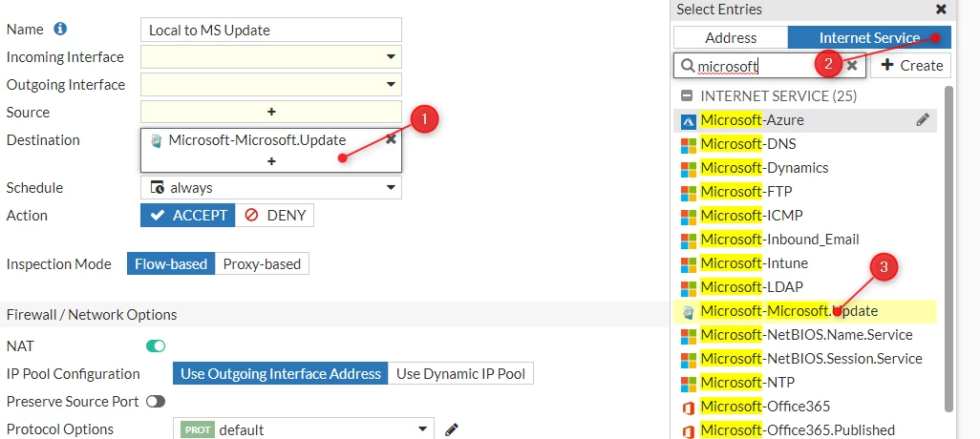Click the Microsoft-DNS logo icon

click(688, 145)
